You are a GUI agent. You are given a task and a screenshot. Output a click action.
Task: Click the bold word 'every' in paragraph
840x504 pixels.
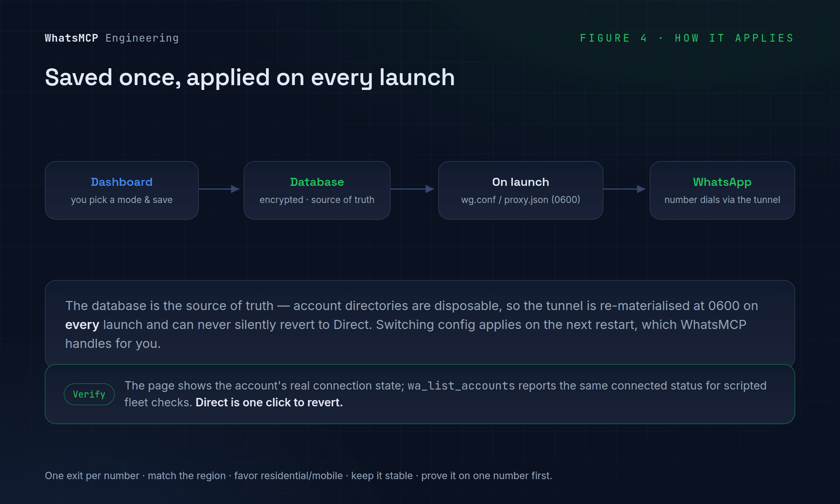(82, 325)
